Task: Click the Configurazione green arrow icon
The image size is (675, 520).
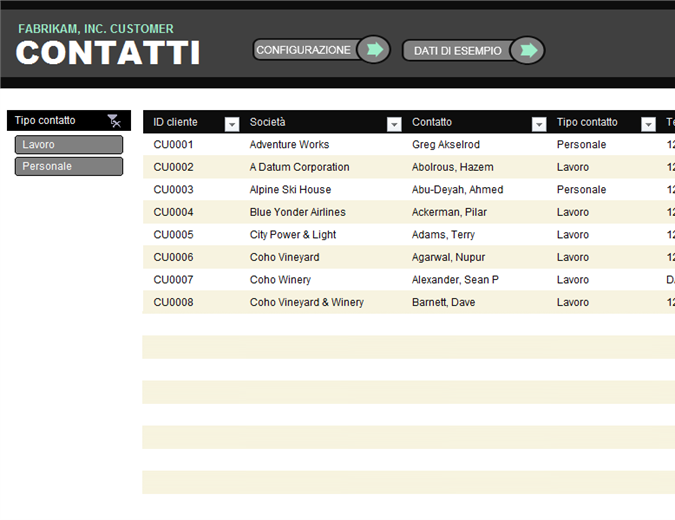Action: [374, 50]
